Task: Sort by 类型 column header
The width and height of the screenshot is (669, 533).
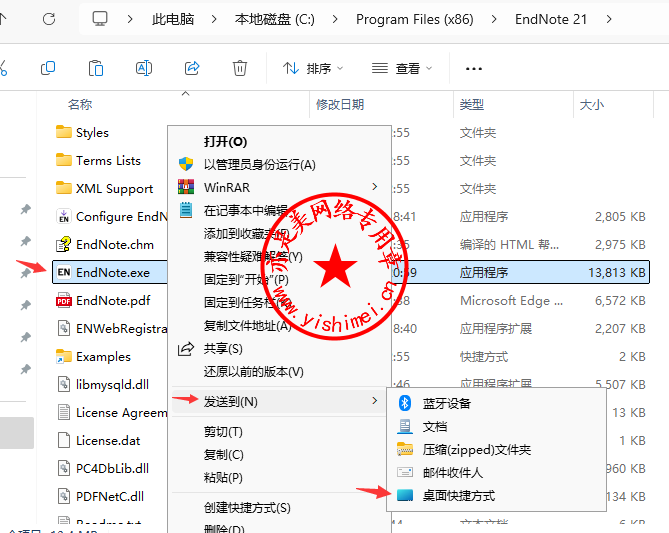Action: point(471,105)
